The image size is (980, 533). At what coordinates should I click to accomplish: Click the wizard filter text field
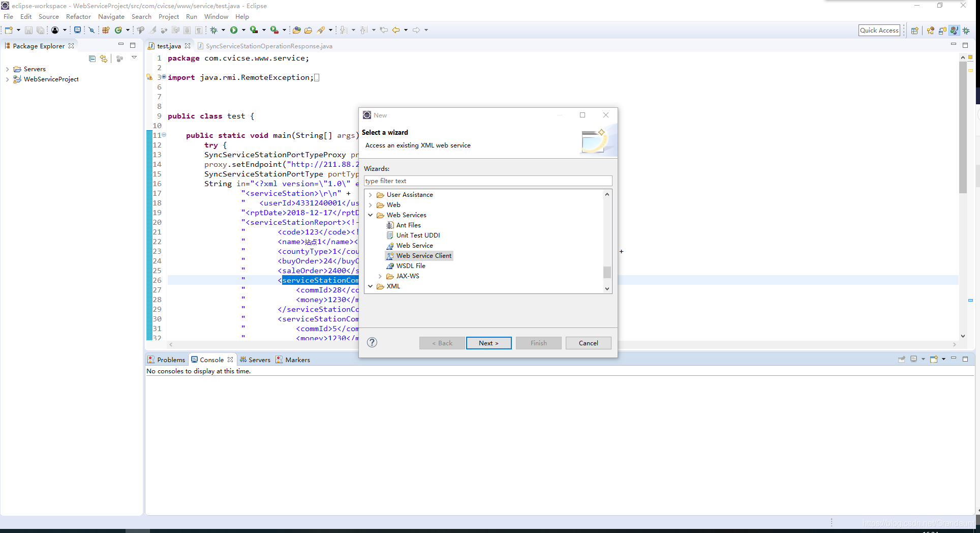point(488,181)
